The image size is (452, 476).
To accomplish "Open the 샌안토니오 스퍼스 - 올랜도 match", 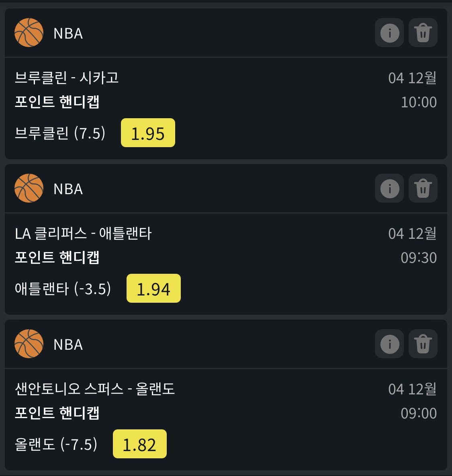I will point(95,389).
